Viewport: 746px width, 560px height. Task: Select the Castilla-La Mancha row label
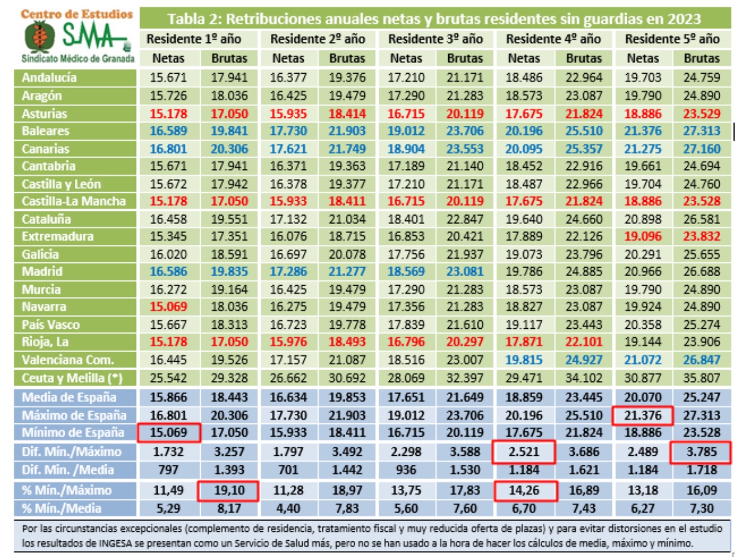(74, 201)
